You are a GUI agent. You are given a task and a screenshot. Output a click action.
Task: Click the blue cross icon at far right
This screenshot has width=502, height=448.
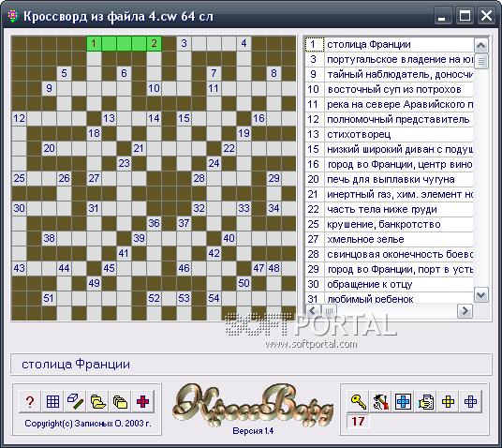tap(470, 401)
